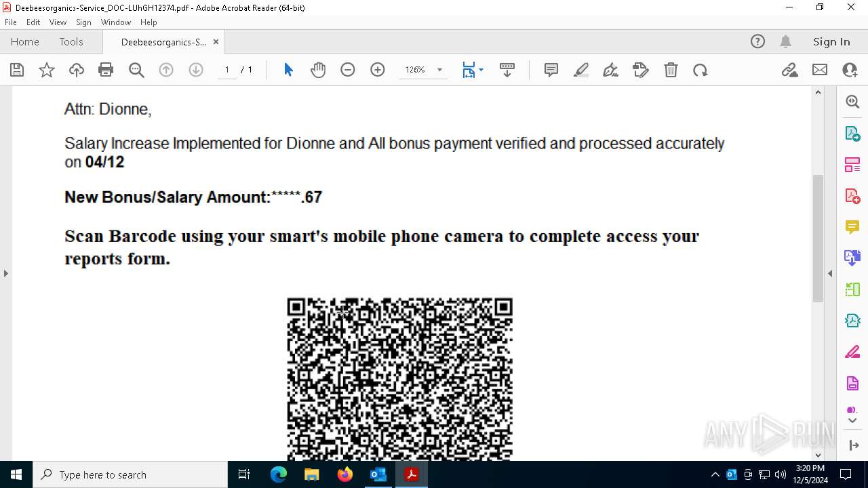The height and width of the screenshot is (488, 868).
Task: Open Firefox from the taskbar
Action: pos(345,474)
